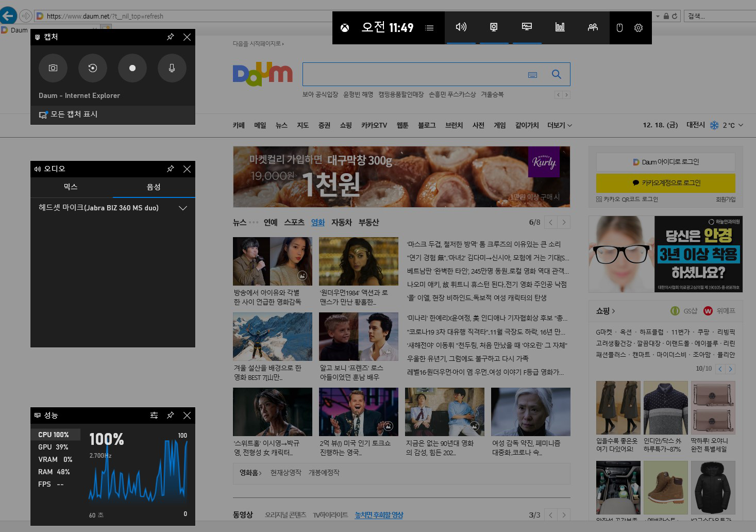756x532 pixels.
Task: Select the 자동차 news tab
Action: point(342,222)
